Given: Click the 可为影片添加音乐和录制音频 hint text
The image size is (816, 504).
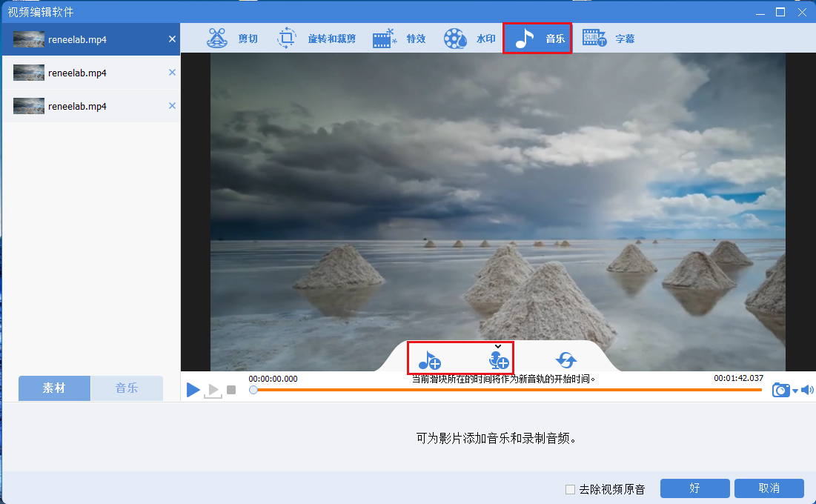Looking at the screenshot, I should (x=497, y=438).
